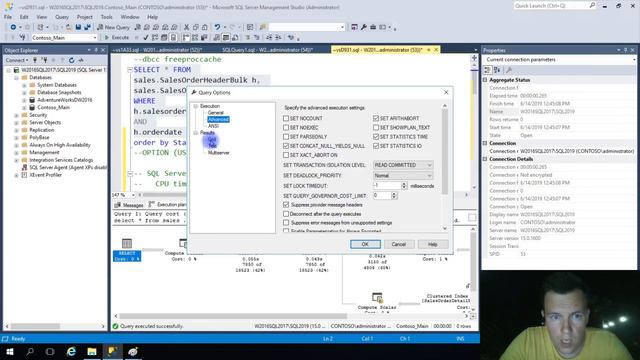The image size is (640, 360).
Task: Collapse Aggregate Status section in Properties
Action: click(x=485, y=80)
